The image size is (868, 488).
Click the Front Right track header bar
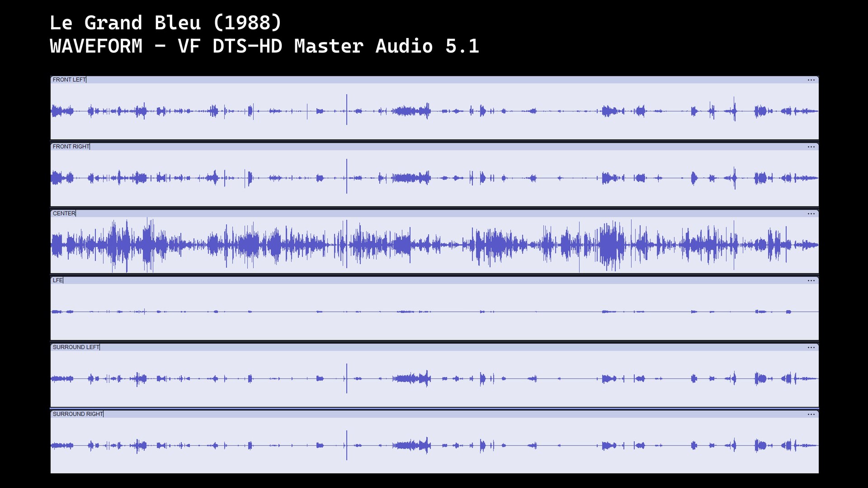434,147
